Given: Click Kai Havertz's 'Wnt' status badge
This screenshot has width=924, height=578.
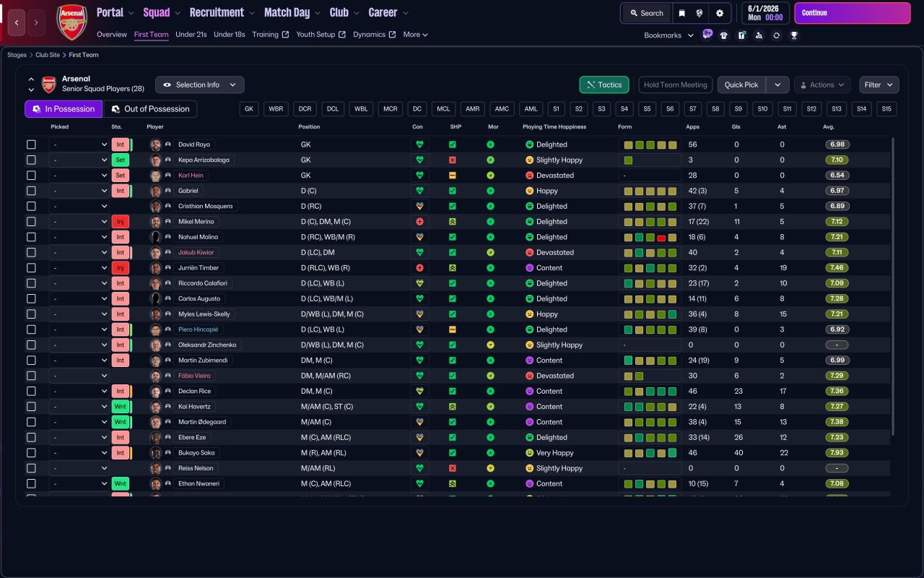Looking at the screenshot, I should (121, 407).
